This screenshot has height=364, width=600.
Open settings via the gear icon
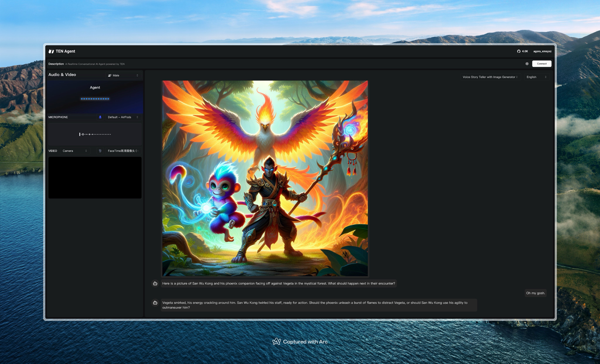tap(527, 64)
